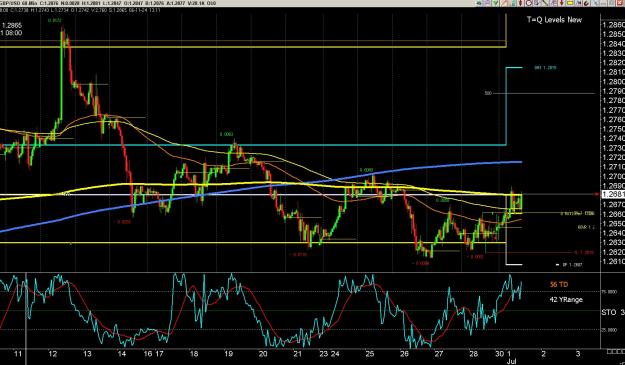Image resolution: width=625 pixels, height=365 pixels.
Task: Click the '12' date label on time axis
Action: pos(53,354)
